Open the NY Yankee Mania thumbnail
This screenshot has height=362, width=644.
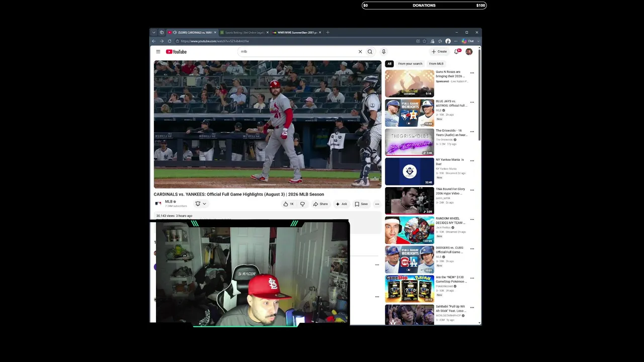[410, 171]
